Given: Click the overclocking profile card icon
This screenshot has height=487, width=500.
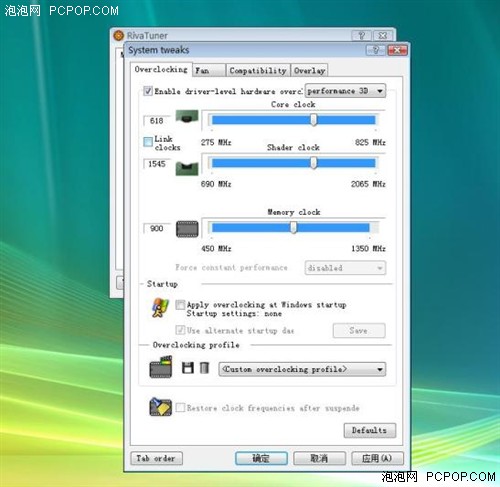Looking at the screenshot, I should tap(161, 367).
